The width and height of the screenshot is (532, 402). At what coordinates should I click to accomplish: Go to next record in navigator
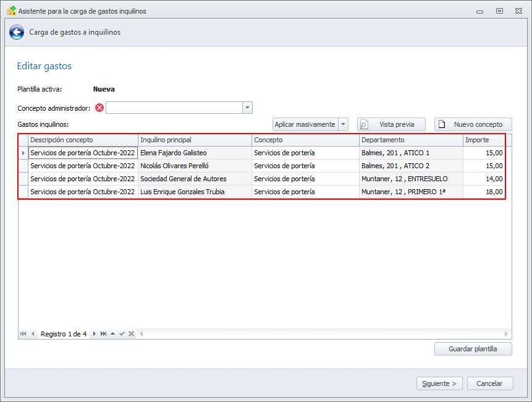(95, 334)
